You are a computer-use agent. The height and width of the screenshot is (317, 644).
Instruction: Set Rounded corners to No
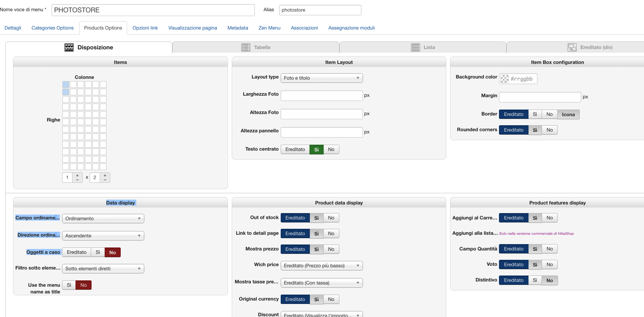[x=549, y=130]
